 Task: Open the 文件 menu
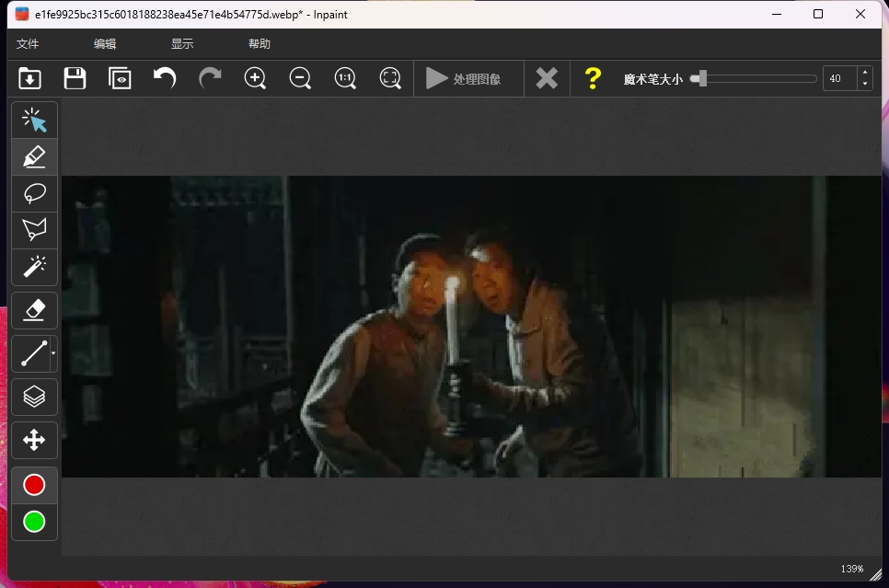pyautogui.click(x=28, y=43)
